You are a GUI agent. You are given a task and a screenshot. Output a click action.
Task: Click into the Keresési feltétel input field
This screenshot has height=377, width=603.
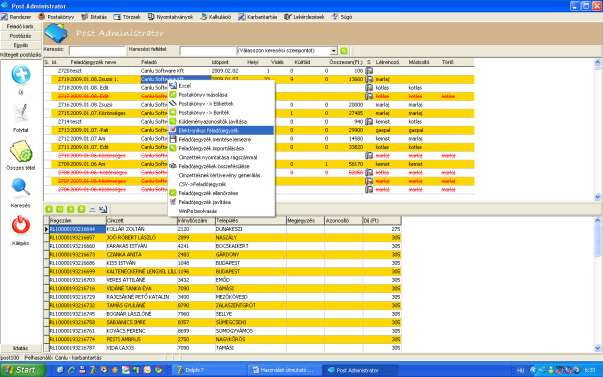207,51
